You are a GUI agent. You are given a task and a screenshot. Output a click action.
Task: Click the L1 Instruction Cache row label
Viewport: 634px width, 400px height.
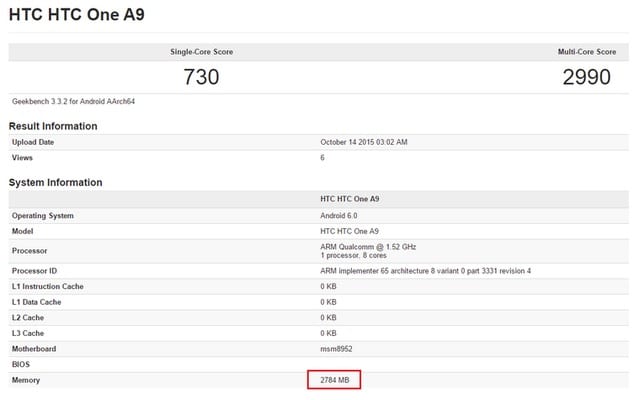coord(50,287)
